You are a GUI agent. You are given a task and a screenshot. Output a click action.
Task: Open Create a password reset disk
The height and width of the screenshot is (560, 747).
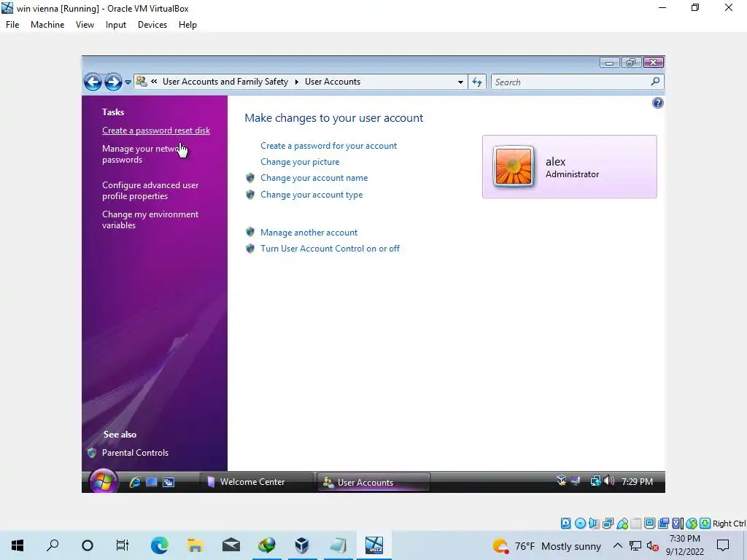tap(156, 131)
